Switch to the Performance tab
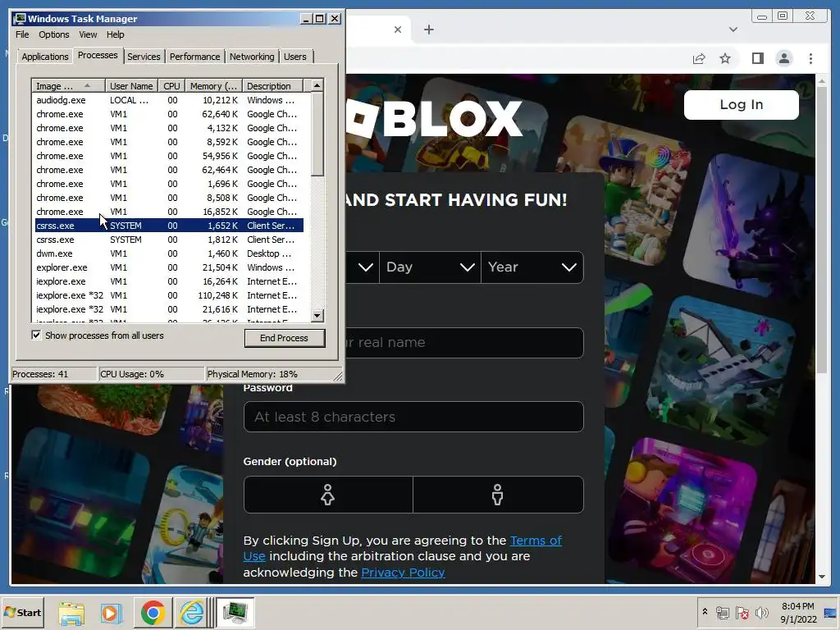Screen dimensions: 840x630 [194, 57]
